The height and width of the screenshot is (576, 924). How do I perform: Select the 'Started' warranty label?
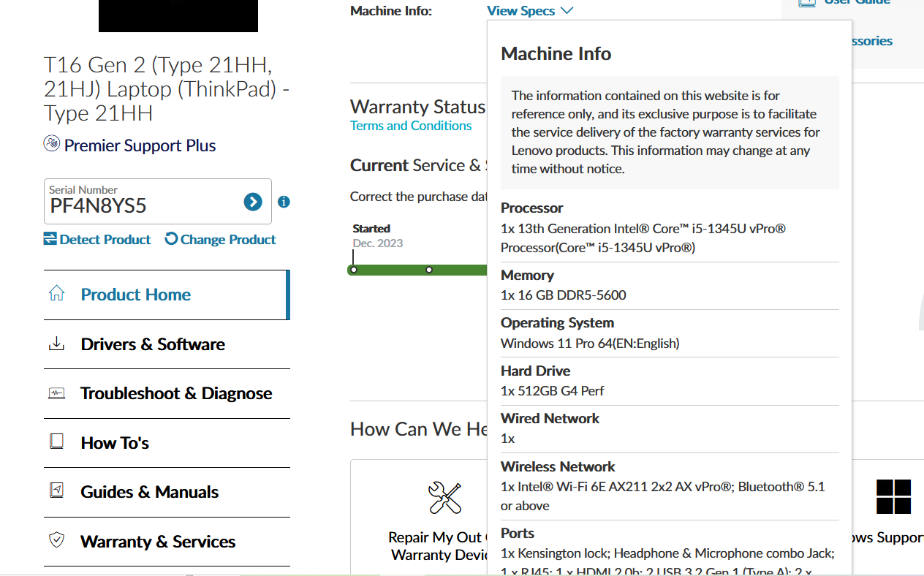point(371,229)
